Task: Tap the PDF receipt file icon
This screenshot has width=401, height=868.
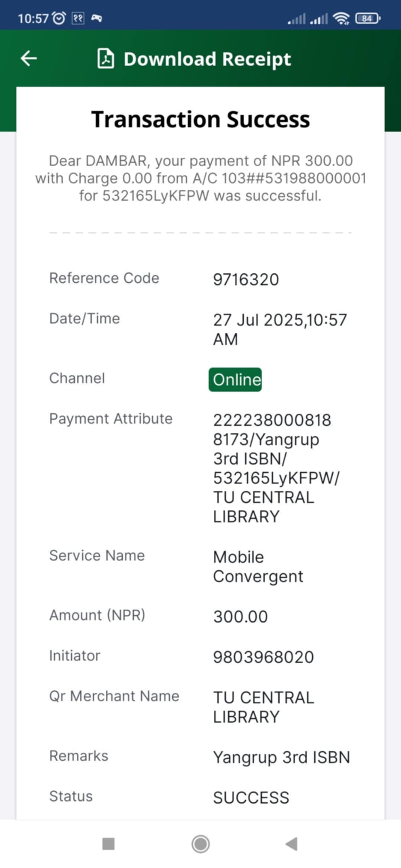Action: [x=106, y=58]
